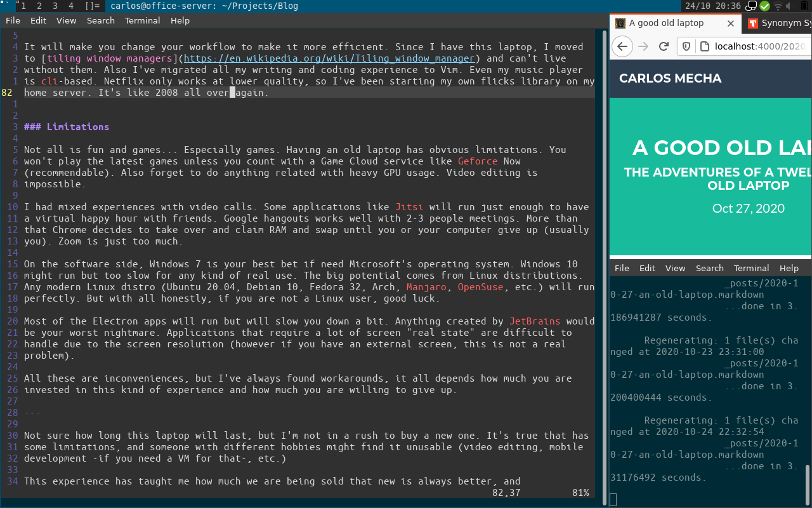Check the battery tray icon
This screenshot has height=508, width=812.
click(x=804, y=6)
